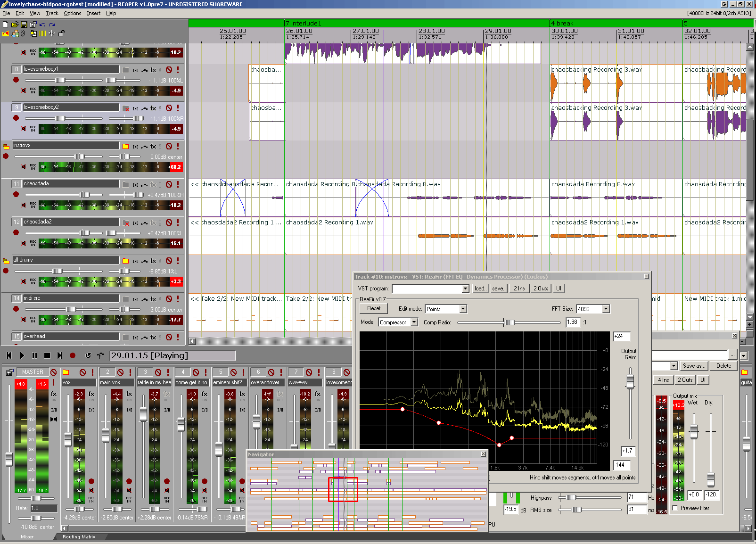This screenshot has width=756, height=544.
Task: Open FX chain for lovesomebody1 track
Action: coord(153,70)
